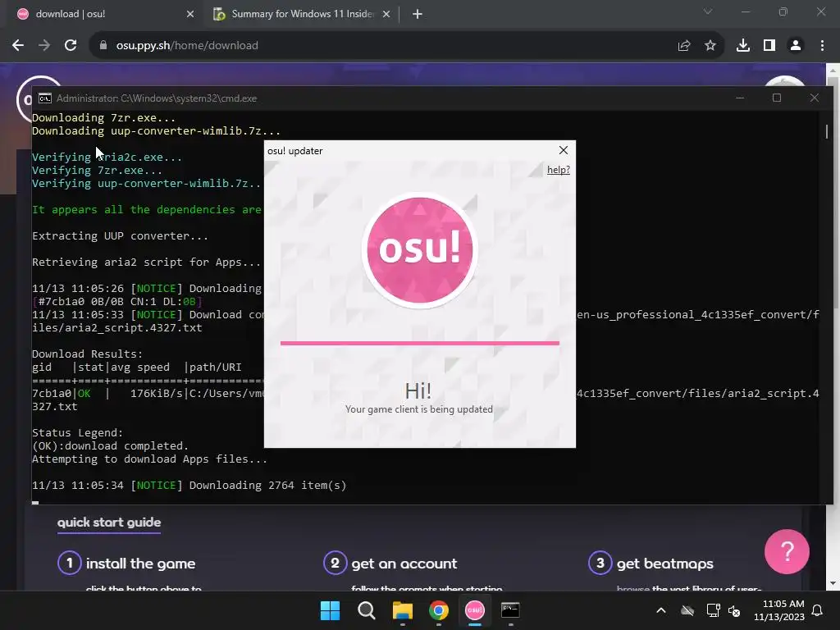This screenshot has width=840, height=630.
Task: Open the Windows Start menu
Action: (330, 610)
